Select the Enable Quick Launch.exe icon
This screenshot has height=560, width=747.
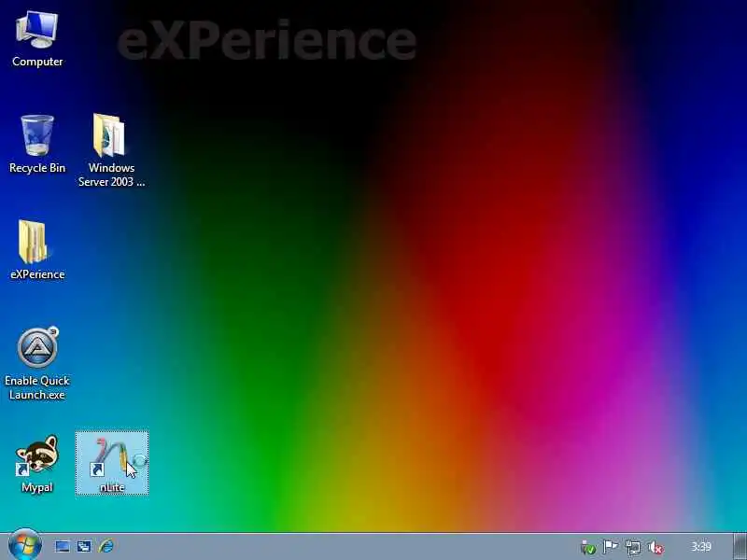point(37,364)
